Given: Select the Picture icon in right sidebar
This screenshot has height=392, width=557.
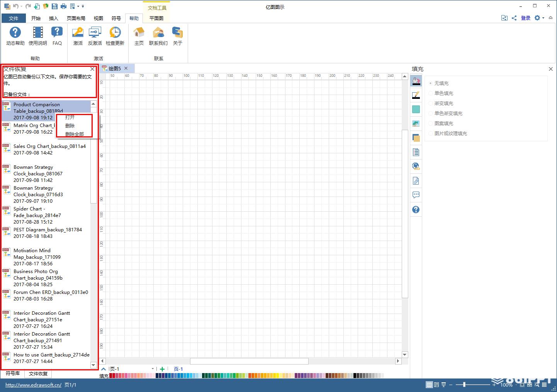Looking at the screenshot, I should (416, 124).
